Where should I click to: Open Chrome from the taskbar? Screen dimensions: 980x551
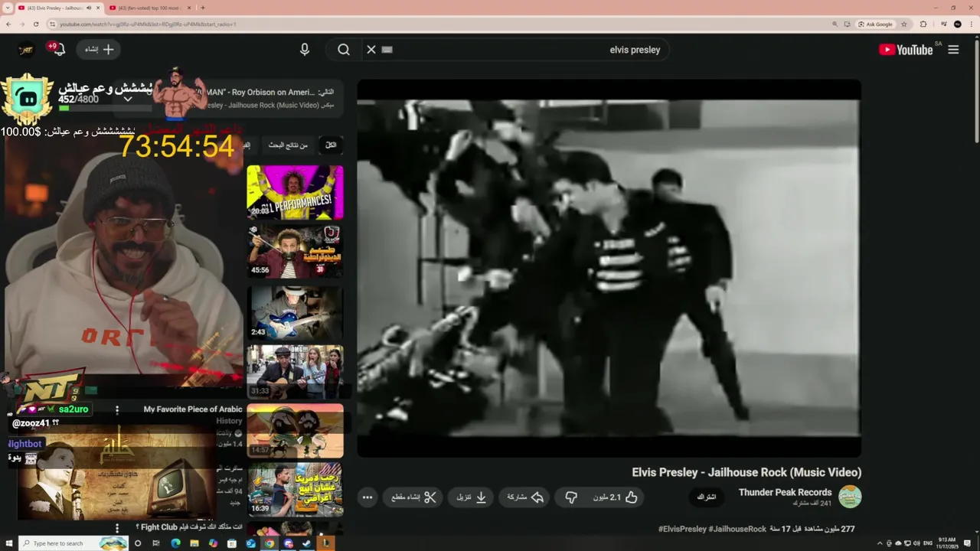point(269,543)
